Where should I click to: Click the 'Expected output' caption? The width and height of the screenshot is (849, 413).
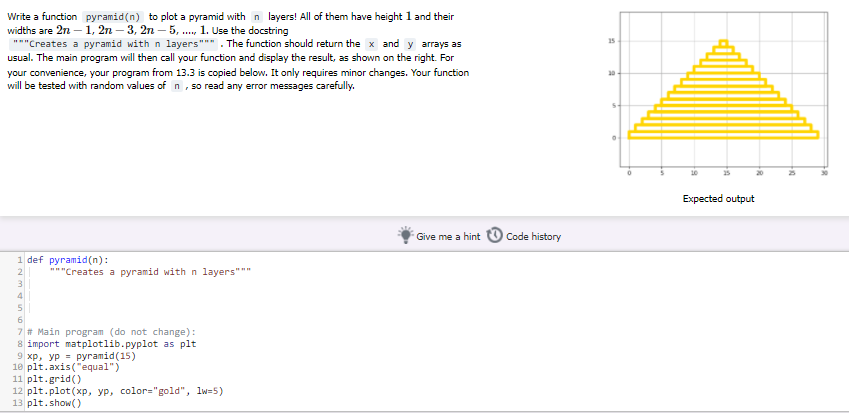(718, 199)
